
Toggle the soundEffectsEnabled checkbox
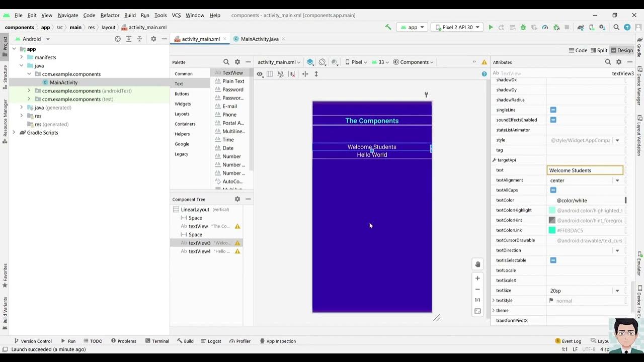coord(553,120)
